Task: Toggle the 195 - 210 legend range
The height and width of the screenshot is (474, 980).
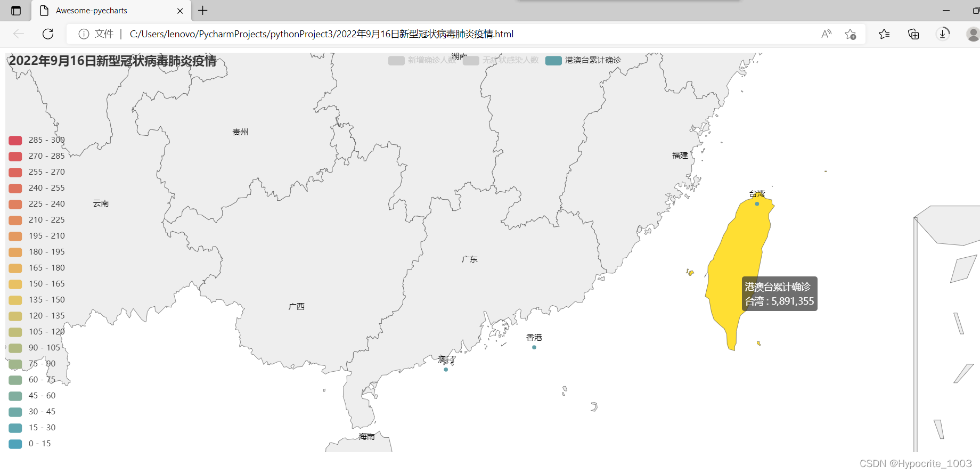Action: pyautogui.click(x=37, y=236)
